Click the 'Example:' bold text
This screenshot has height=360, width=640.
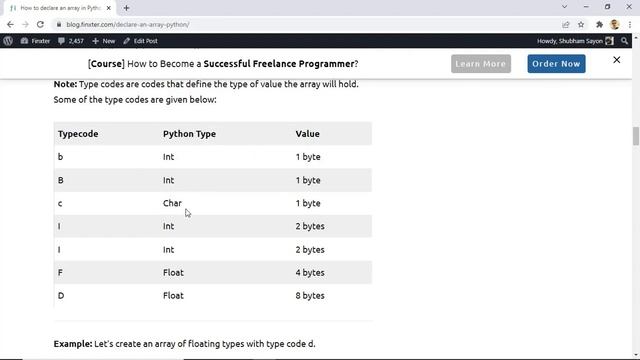point(73,344)
